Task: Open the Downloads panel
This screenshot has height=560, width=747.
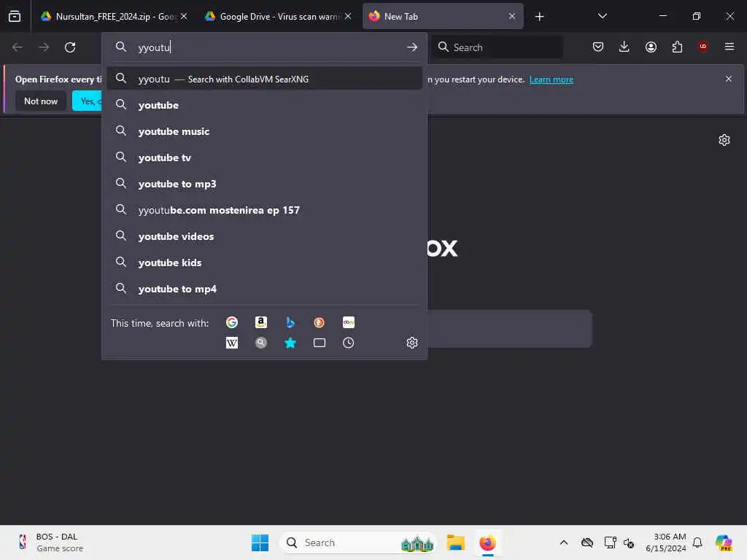Action: point(624,47)
